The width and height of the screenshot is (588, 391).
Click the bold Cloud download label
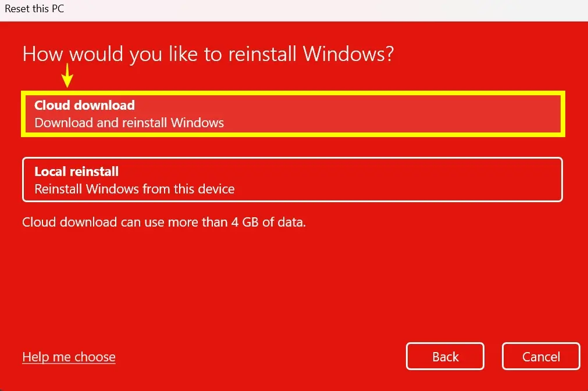[84, 105]
